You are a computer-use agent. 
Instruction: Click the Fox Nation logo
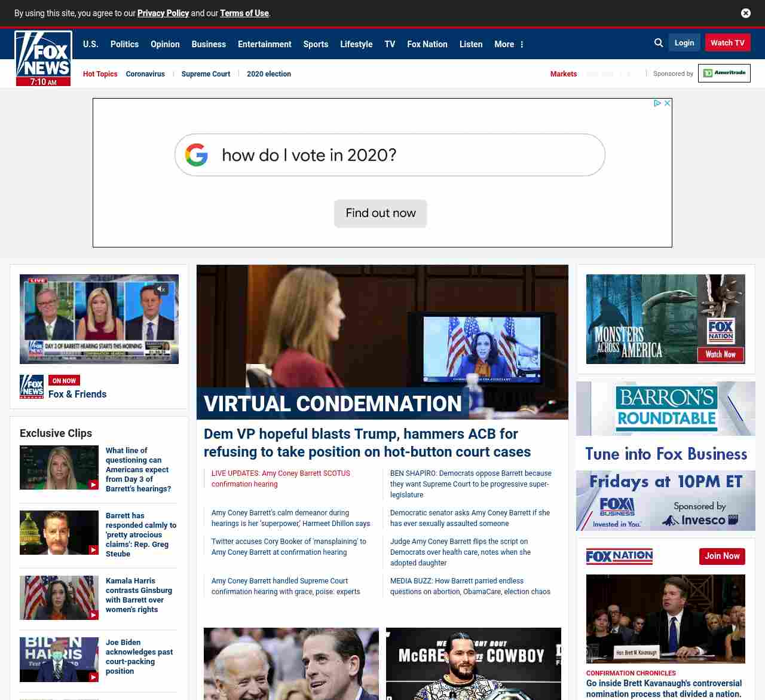click(619, 557)
